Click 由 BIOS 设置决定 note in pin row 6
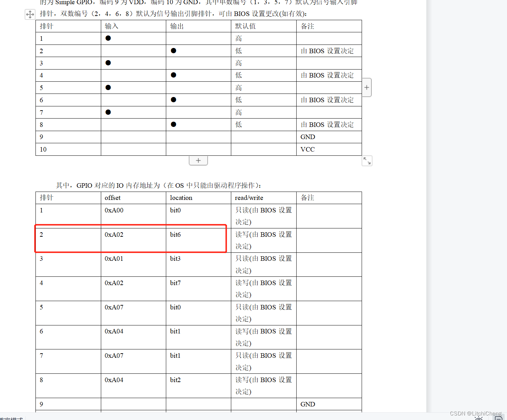This screenshot has height=420, width=507. tap(327, 100)
